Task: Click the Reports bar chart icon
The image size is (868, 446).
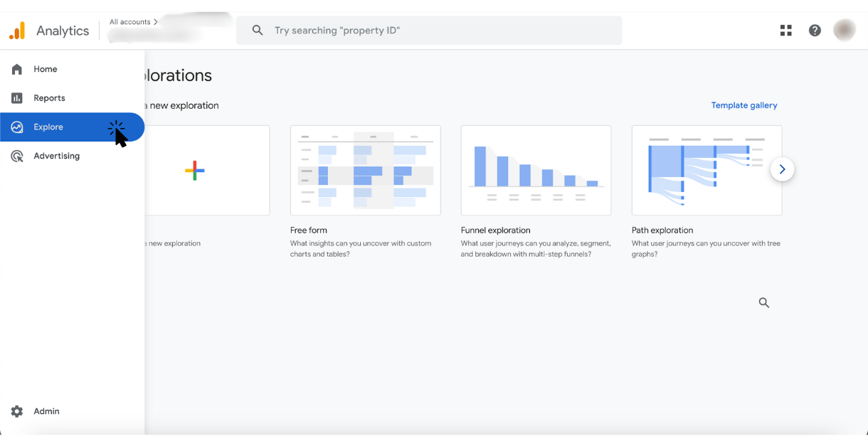Action: tap(17, 98)
